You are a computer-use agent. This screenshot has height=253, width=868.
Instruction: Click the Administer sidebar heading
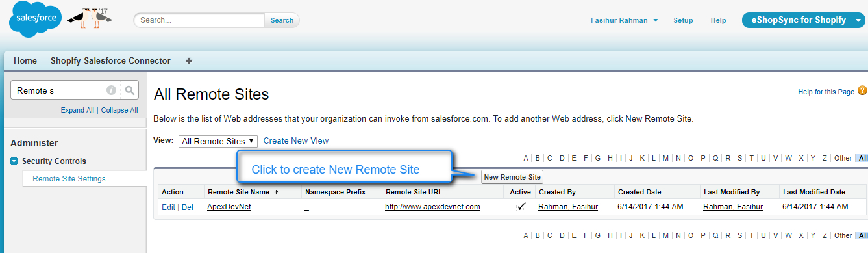click(x=34, y=143)
